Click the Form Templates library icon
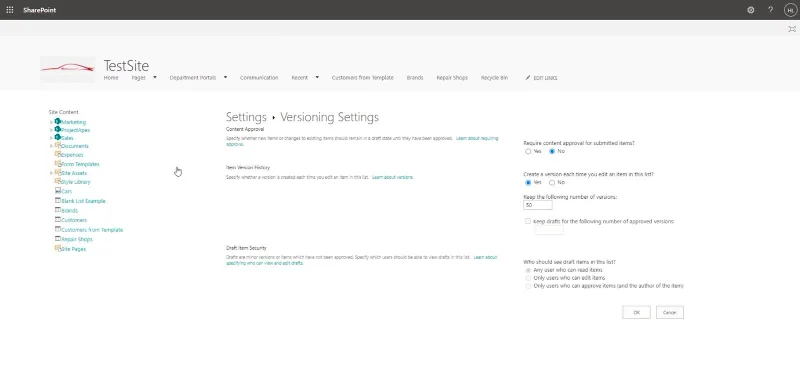 click(x=58, y=164)
